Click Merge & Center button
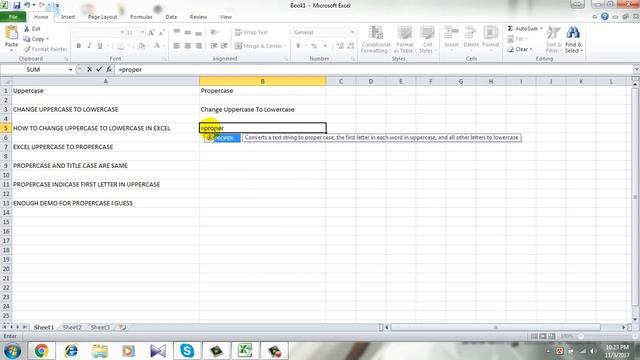 click(x=259, y=46)
